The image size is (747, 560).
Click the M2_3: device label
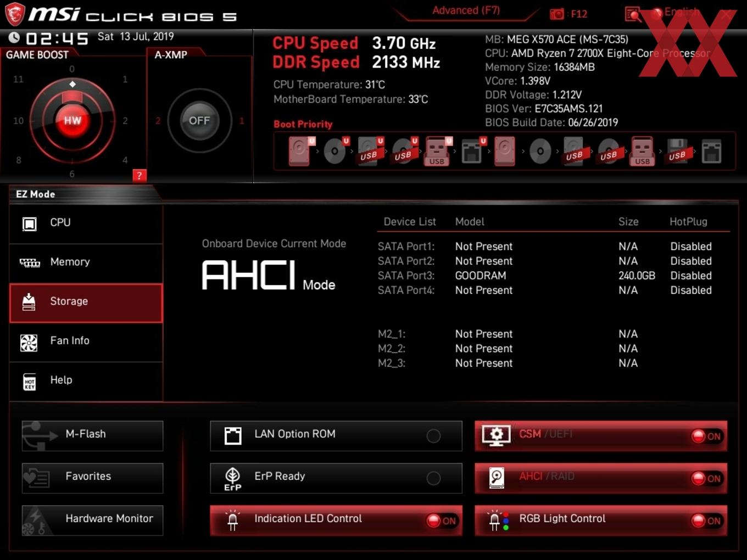(x=392, y=363)
